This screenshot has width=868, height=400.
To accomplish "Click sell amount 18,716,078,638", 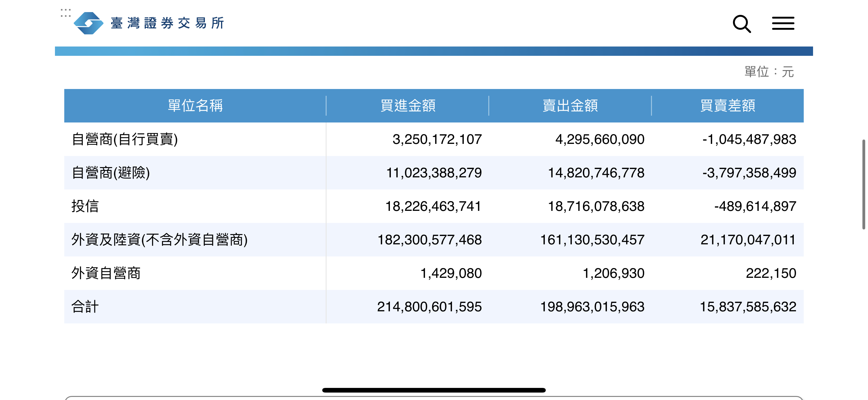I will pyautogui.click(x=596, y=206).
